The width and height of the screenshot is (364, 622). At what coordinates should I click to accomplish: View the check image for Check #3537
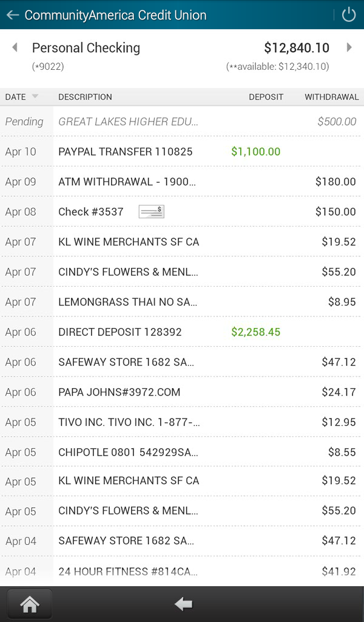(x=151, y=211)
